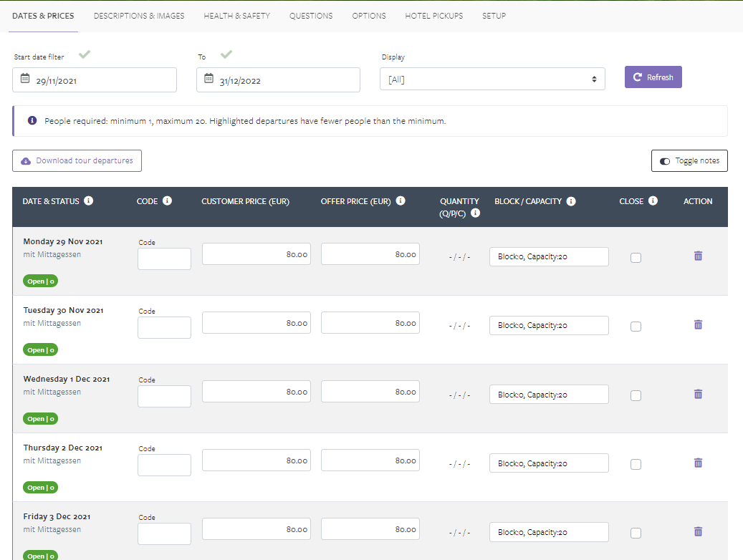
Task: Open Setup tab
Action: pyautogui.click(x=494, y=16)
